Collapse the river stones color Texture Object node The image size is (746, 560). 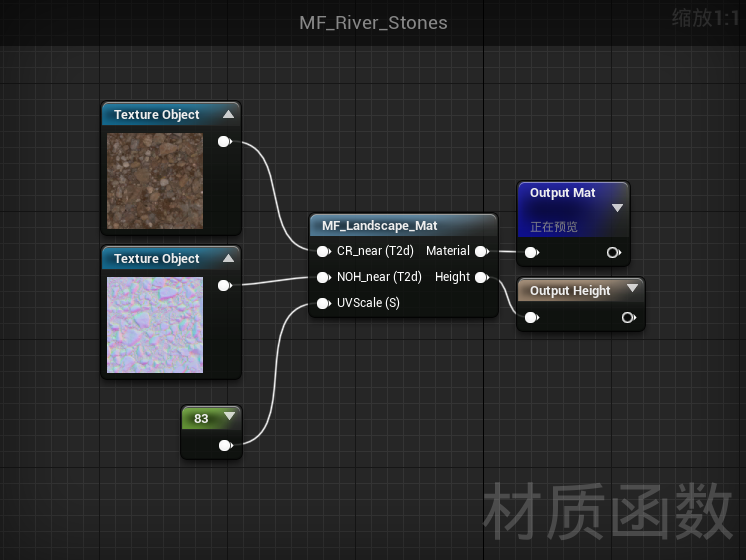(x=228, y=114)
